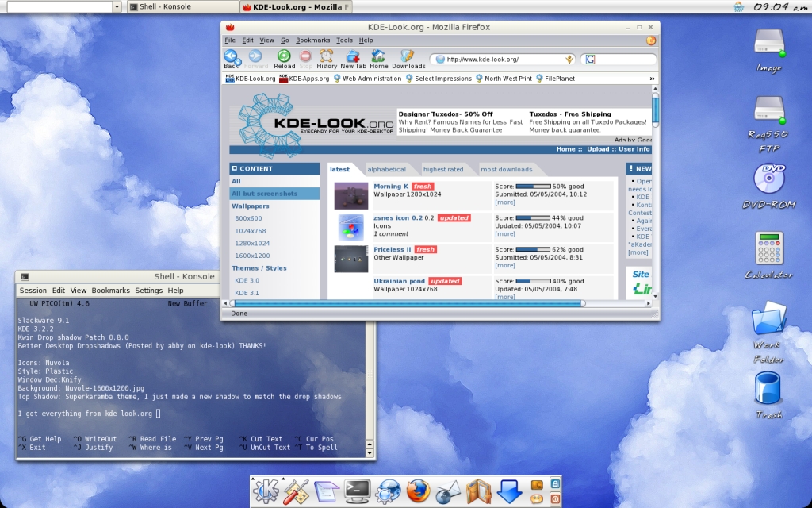Go Home using the Firefox toolbar icon
This screenshot has width=812, height=508.
(378, 59)
